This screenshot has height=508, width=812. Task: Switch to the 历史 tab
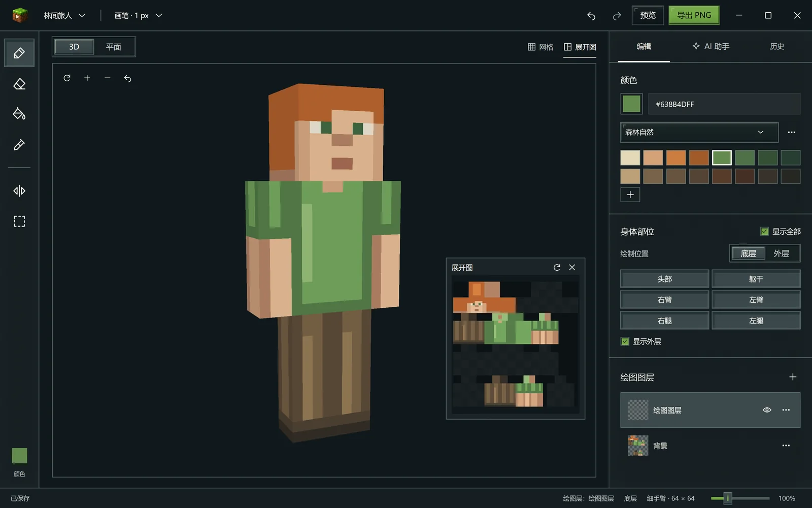(x=777, y=46)
